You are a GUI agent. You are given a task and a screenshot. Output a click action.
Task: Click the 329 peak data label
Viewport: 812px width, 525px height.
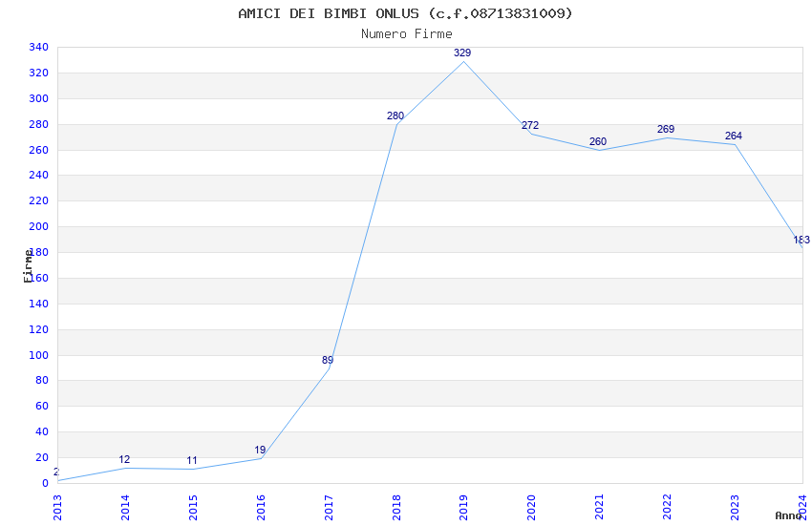click(462, 52)
